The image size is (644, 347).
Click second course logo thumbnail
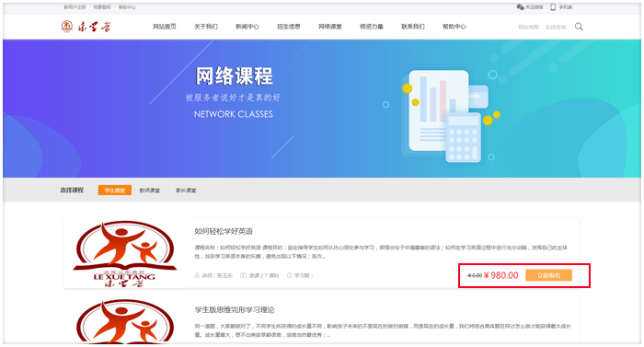pyautogui.click(x=125, y=320)
